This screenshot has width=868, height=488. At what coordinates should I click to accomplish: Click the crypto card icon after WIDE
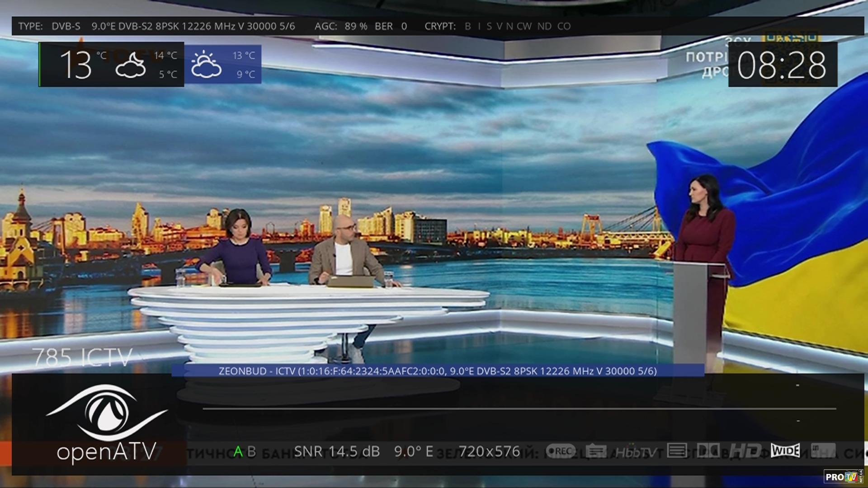coord(823,450)
